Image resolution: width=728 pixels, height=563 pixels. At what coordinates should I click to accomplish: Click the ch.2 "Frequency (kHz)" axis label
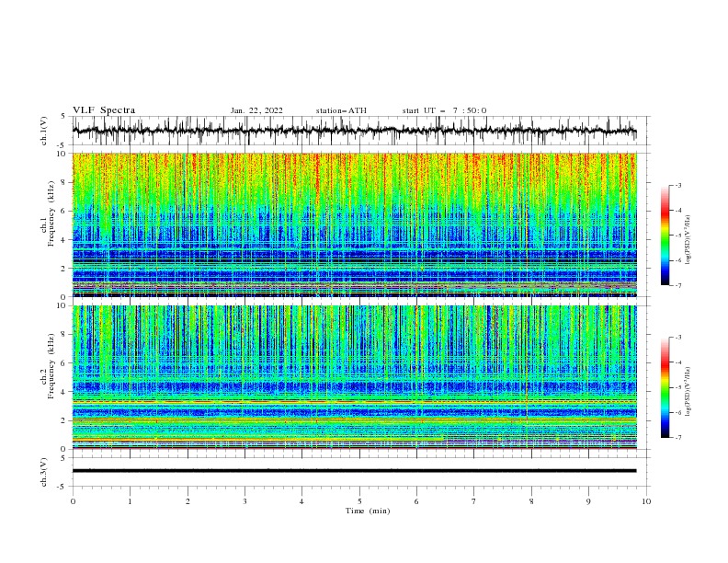(x=51, y=365)
